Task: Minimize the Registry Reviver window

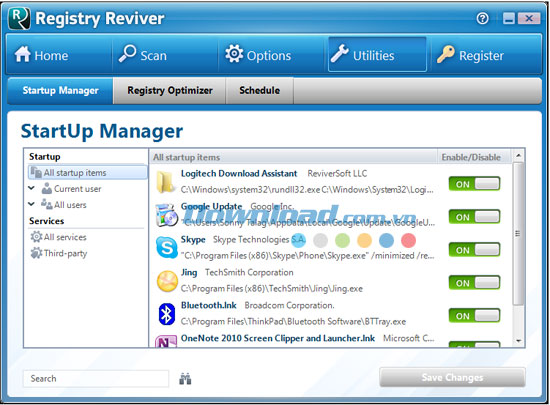Action: (x=509, y=18)
